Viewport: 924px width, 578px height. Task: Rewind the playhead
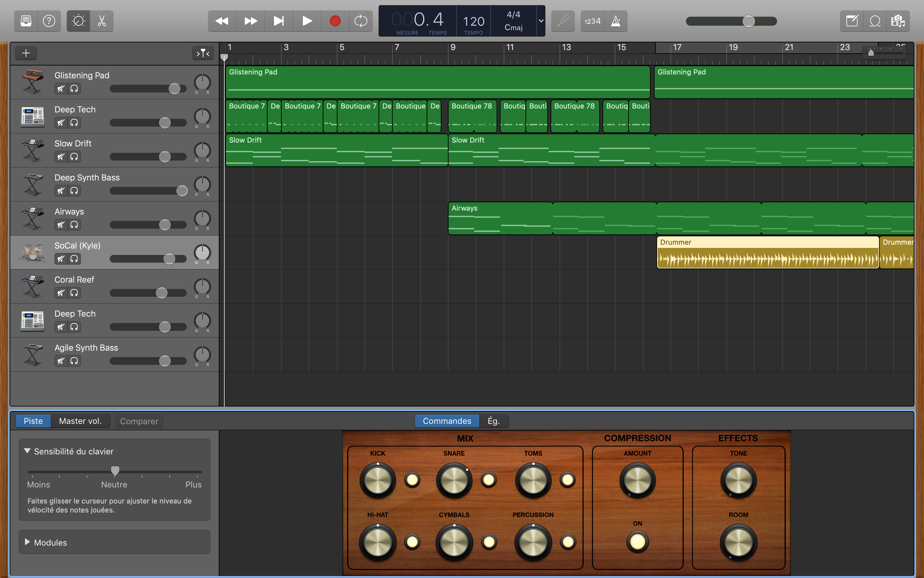pyautogui.click(x=222, y=21)
